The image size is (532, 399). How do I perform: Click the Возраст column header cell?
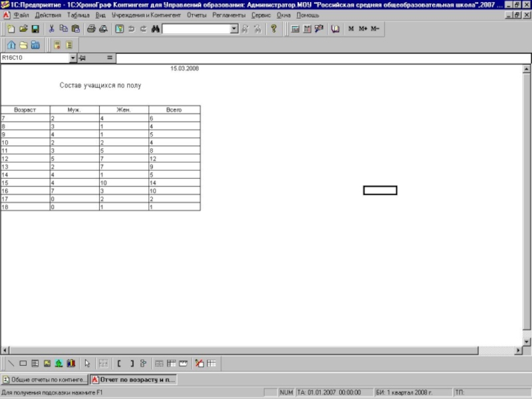pos(25,110)
